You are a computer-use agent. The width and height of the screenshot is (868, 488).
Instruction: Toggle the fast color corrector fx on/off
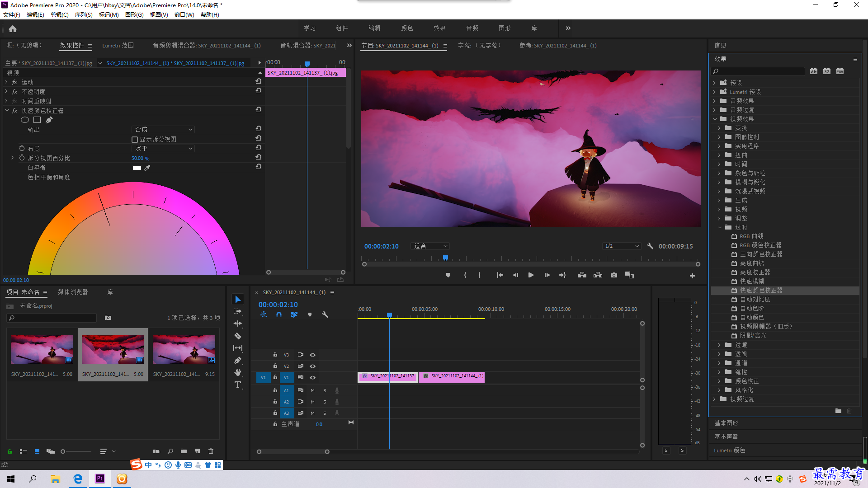pyautogui.click(x=14, y=111)
